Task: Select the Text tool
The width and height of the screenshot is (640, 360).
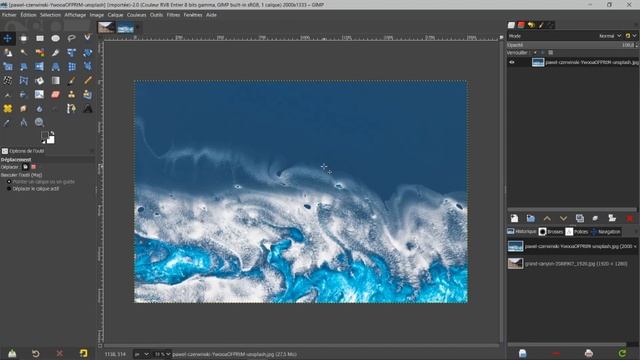Action: point(87,109)
